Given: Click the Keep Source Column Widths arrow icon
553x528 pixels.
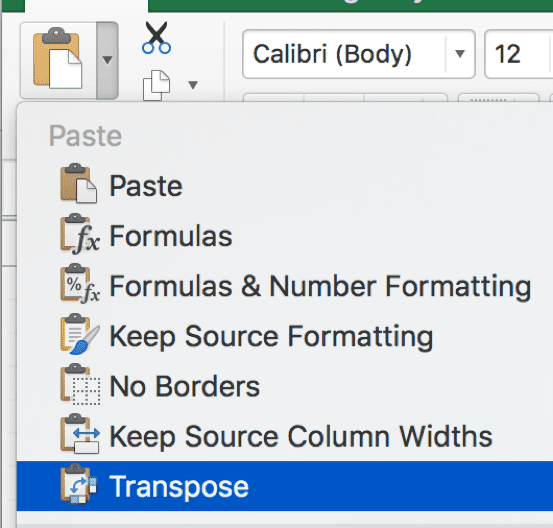Looking at the screenshot, I should point(80,434).
